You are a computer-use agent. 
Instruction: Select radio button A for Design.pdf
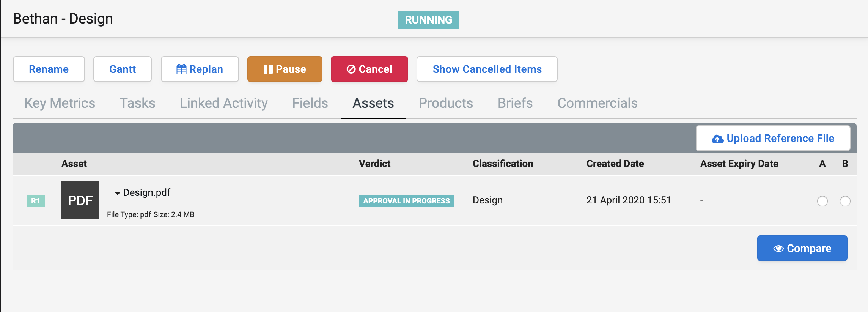tap(822, 201)
